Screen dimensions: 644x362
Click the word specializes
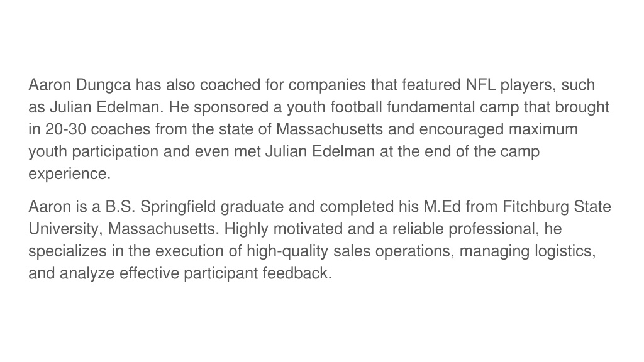pos(67,251)
